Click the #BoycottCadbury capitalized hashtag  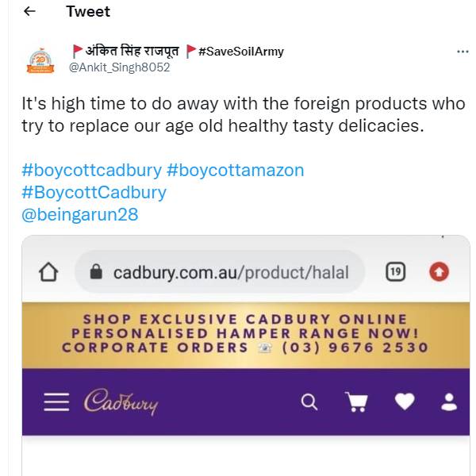click(94, 192)
